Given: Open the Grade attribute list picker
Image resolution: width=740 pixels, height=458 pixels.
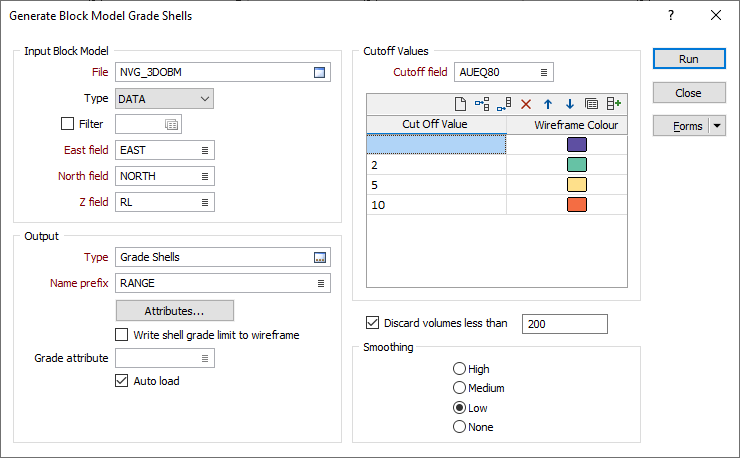Looking at the screenshot, I should 205,358.
